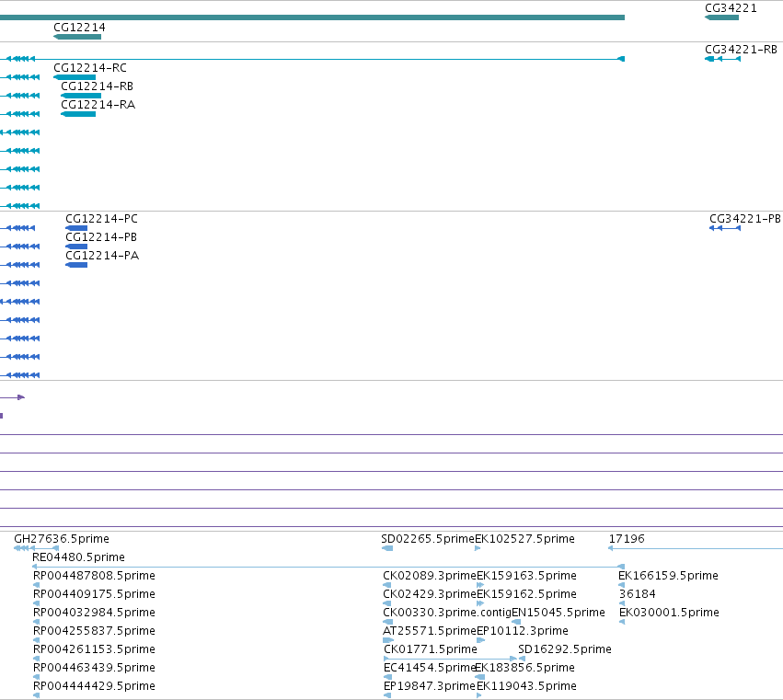The image size is (783, 700).
Task: Click RP004261153.5prime EST label
Action: click(x=94, y=649)
